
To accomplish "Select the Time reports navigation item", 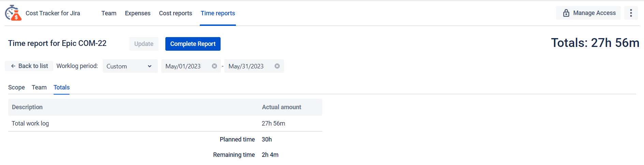I will pos(218,13).
